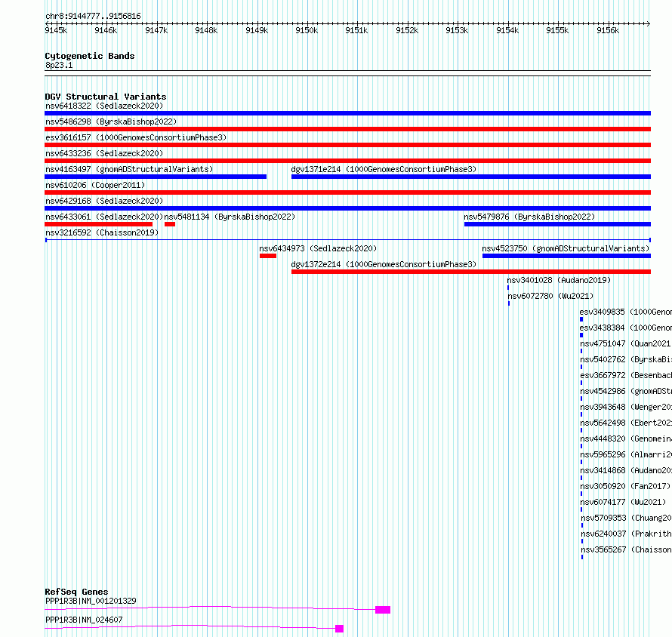Screen dimensions: 672x637
Task: Click the 9150k ruler position
Action: (307, 30)
